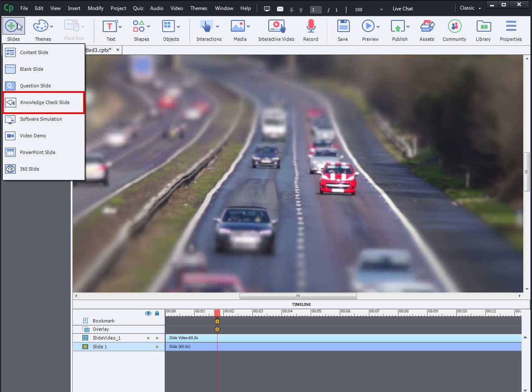The image size is (532, 392).
Task: Click the Overlay diamond marker on timeline
Action: 217,329
